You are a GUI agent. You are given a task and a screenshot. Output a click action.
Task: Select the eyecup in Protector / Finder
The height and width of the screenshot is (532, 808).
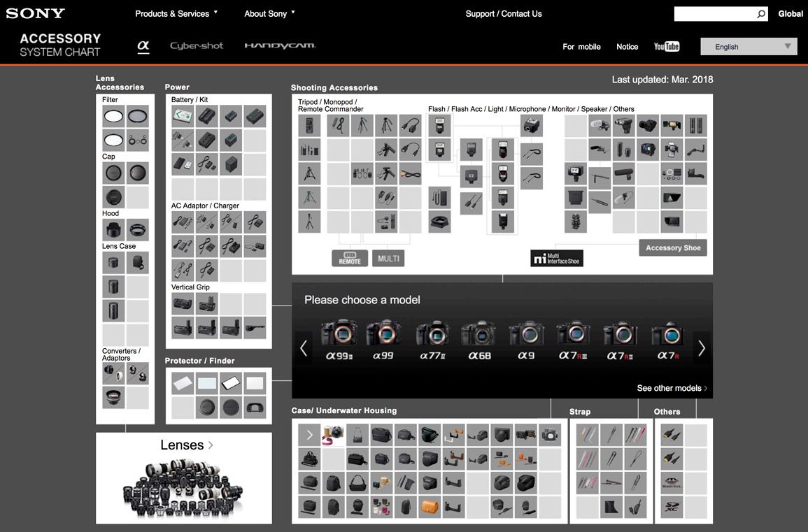click(255, 408)
